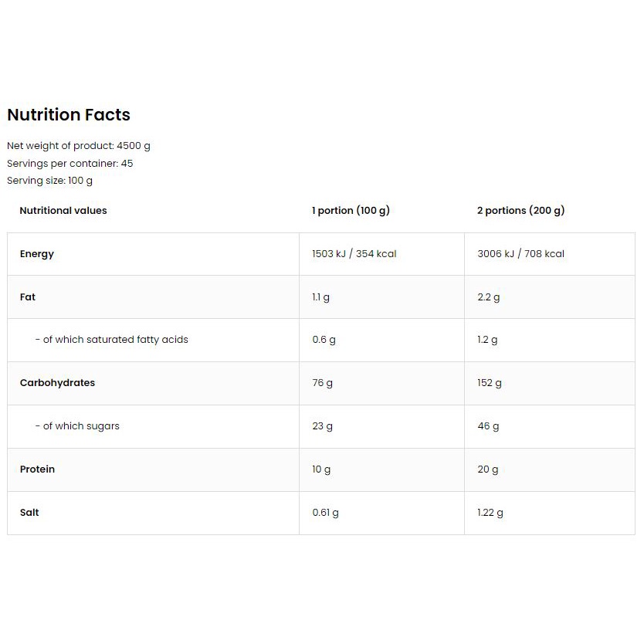Screen dimensions: 644x644
Task: Click the 152 g carbohydrates value
Action: (489, 383)
